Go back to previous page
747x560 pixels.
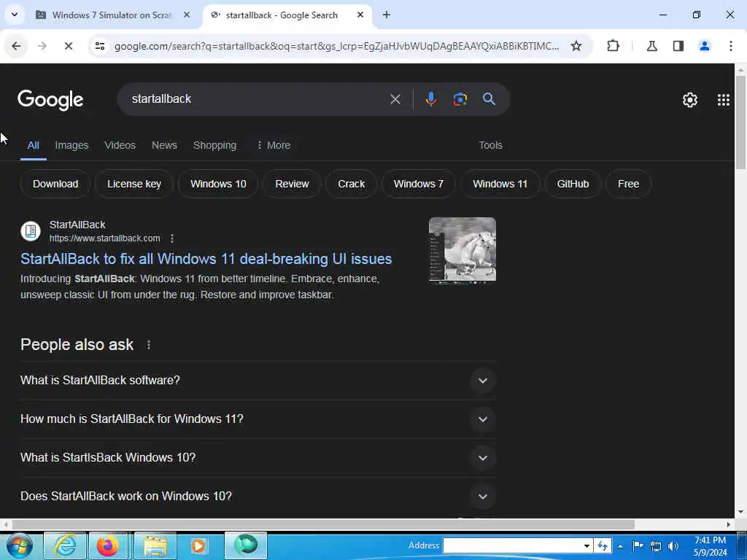click(16, 46)
